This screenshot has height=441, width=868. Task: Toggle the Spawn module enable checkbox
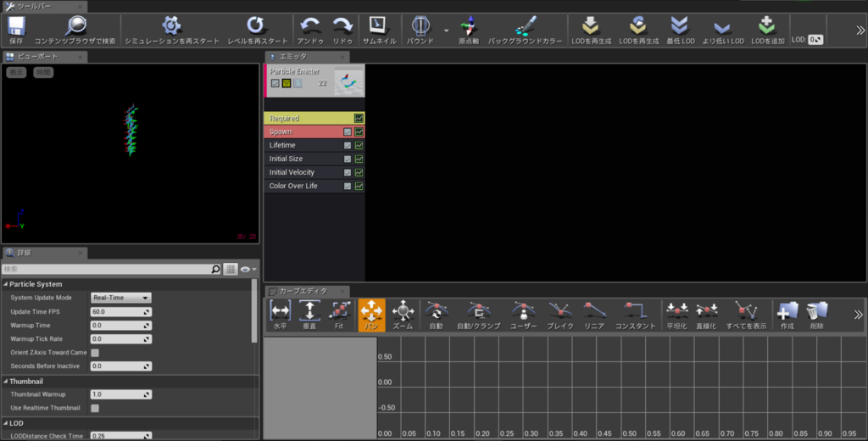347,131
